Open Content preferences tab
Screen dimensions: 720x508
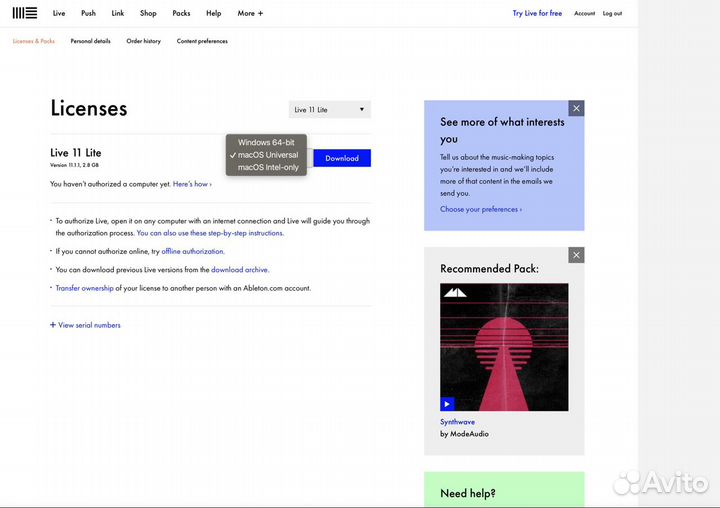[x=202, y=41]
